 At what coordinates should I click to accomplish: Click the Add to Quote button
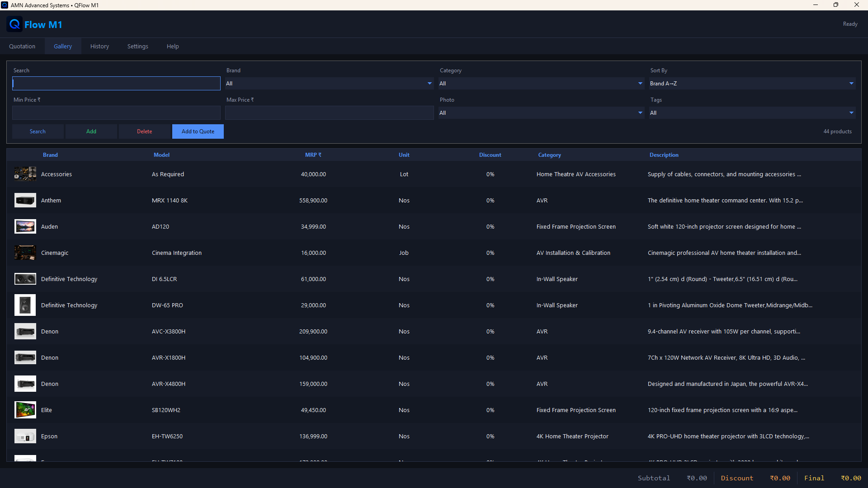[x=198, y=131]
